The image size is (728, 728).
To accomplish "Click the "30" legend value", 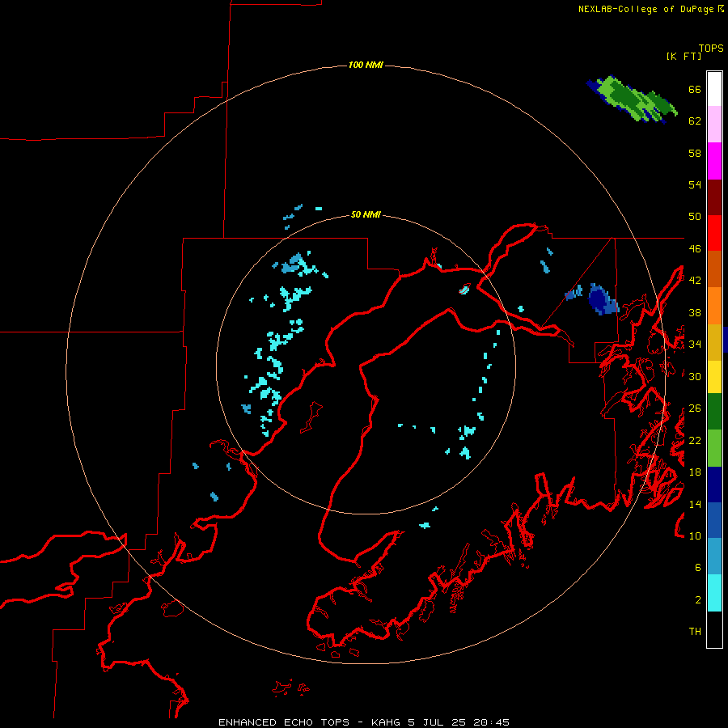I will coord(695,376).
